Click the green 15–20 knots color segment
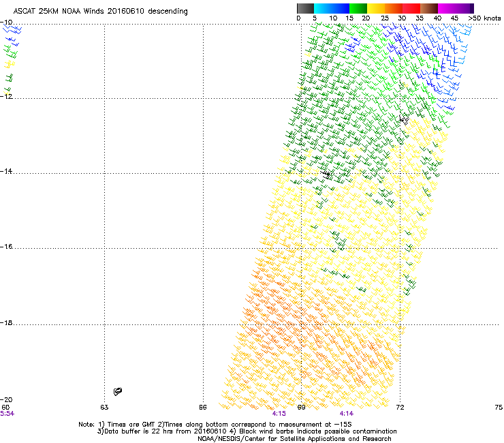This screenshot has width=504, height=443. tap(358, 8)
